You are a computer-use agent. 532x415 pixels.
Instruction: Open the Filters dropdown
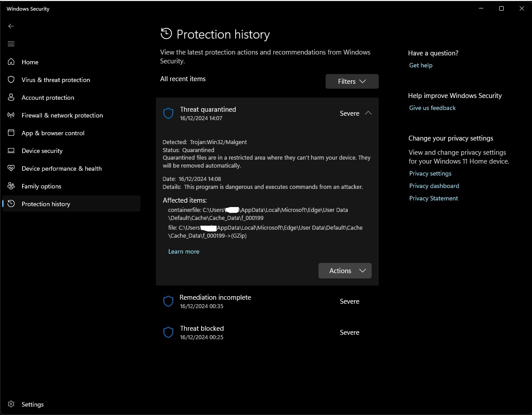click(352, 82)
